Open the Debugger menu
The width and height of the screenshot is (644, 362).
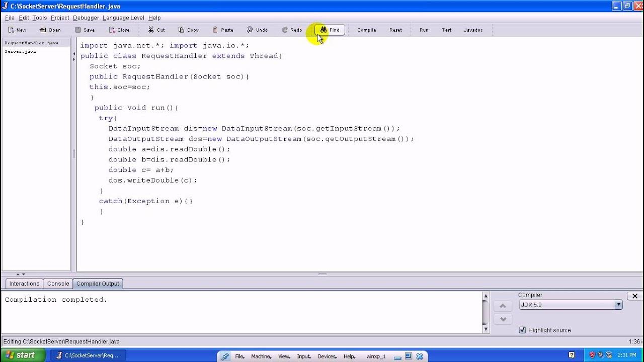tap(86, 18)
